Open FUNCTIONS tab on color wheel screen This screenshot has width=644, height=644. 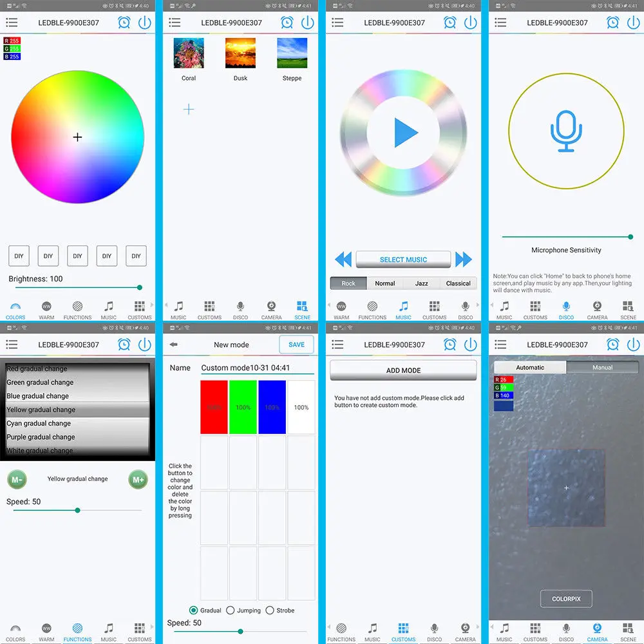(x=77, y=311)
